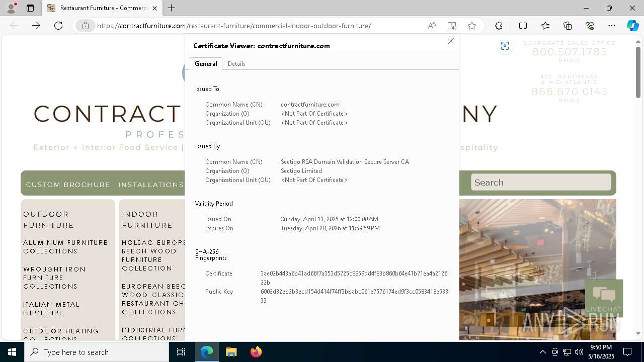This screenshot has width=644, height=362.
Task: Click the restaurant interior photo
Action: [x=537, y=269]
